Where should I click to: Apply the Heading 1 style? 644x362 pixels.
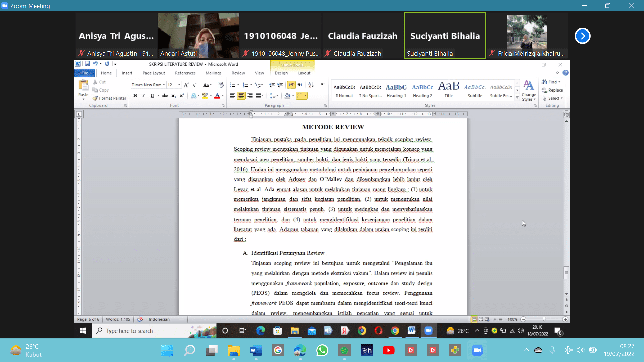coord(396,90)
